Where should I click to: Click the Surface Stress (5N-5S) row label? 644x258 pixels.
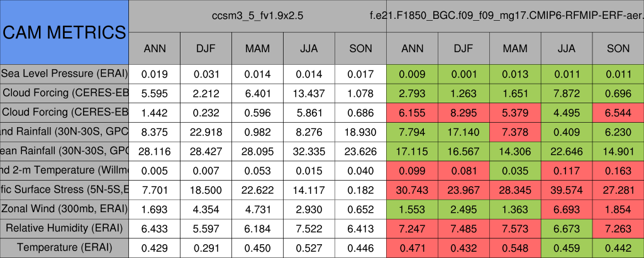point(64,189)
